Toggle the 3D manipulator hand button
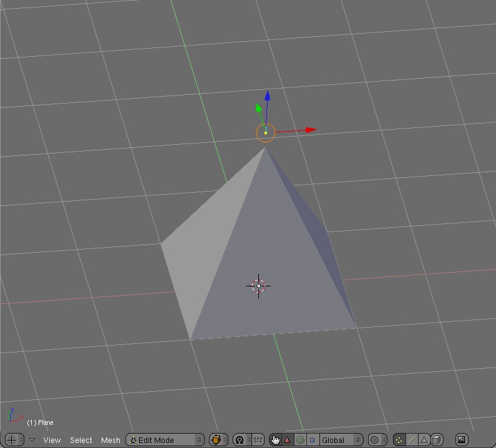This screenshot has width=496, height=448. coord(275,440)
